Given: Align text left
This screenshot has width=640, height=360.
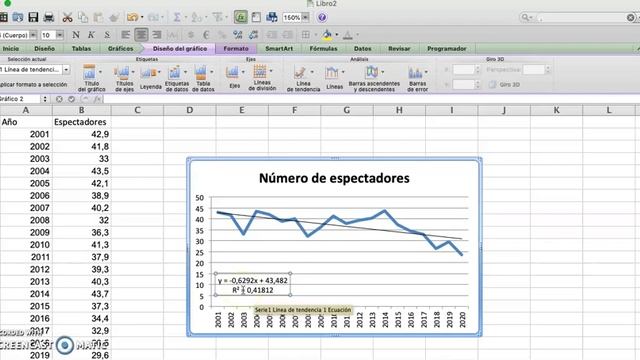Looking at the screenshot, I should pos(126,35).
